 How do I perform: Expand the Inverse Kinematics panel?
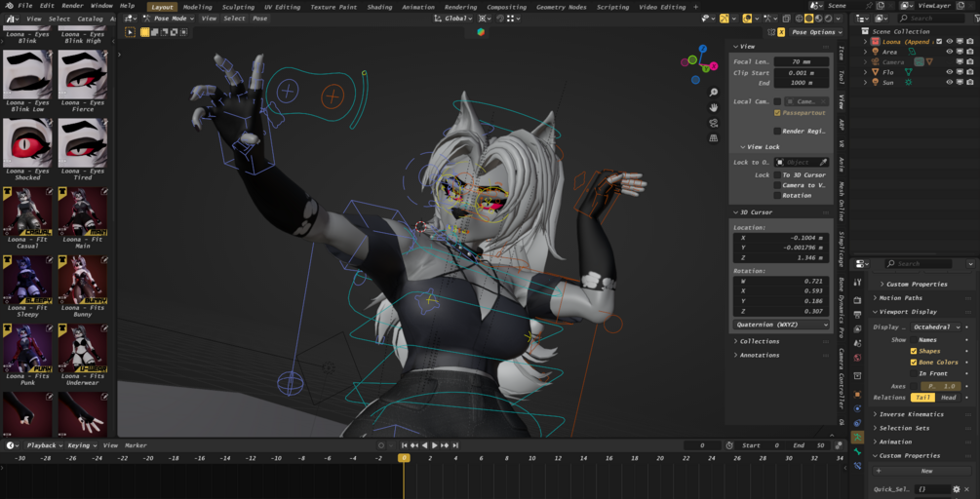coord(911,414)
